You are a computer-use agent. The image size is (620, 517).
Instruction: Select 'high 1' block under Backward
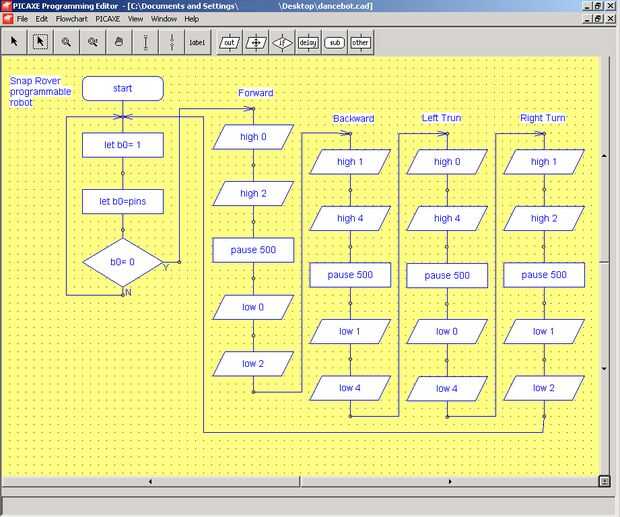(x=350, y=162)
